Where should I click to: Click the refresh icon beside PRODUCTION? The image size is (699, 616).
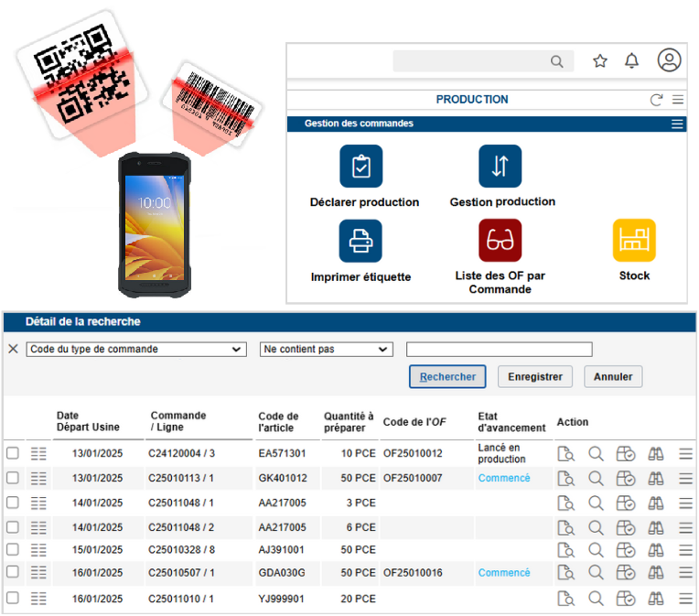(655, 100)
